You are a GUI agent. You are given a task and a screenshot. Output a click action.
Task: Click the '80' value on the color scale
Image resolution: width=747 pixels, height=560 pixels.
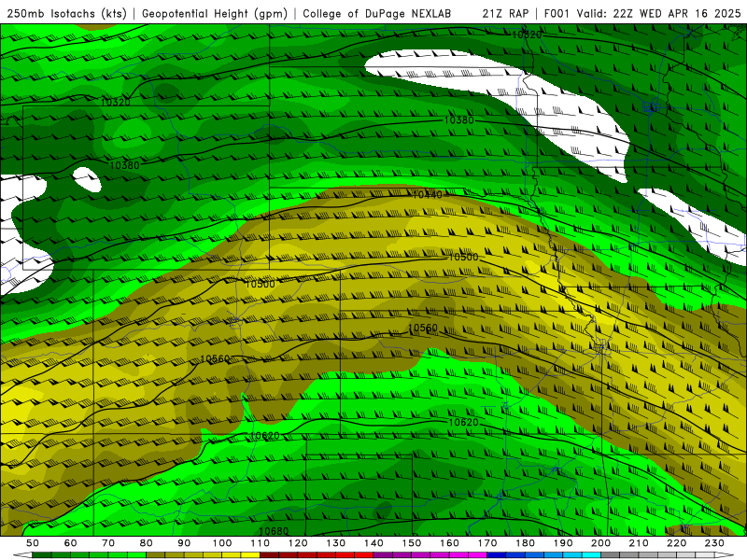tap(147, 543)
